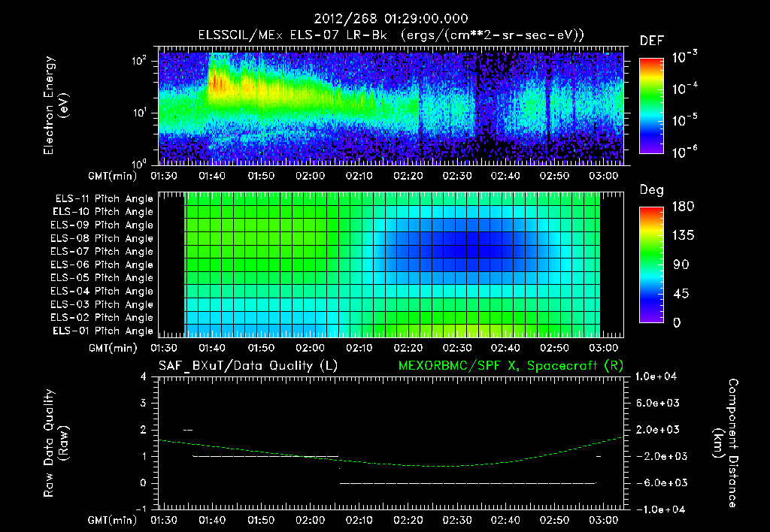The width and height of the screenshot is (770, 532).
Task: Click the 02:00 tick on bottom plot time axis
Action: (x=310, y=520)
